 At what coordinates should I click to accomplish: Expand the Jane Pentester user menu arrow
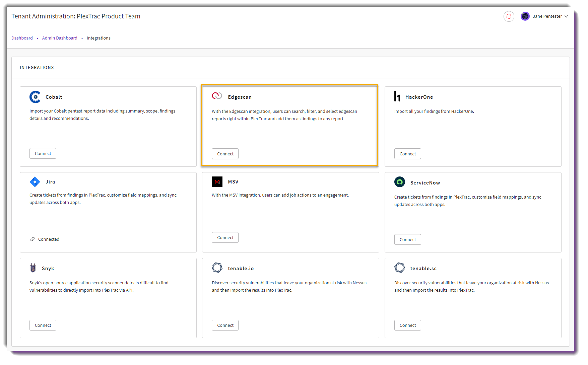566,16
